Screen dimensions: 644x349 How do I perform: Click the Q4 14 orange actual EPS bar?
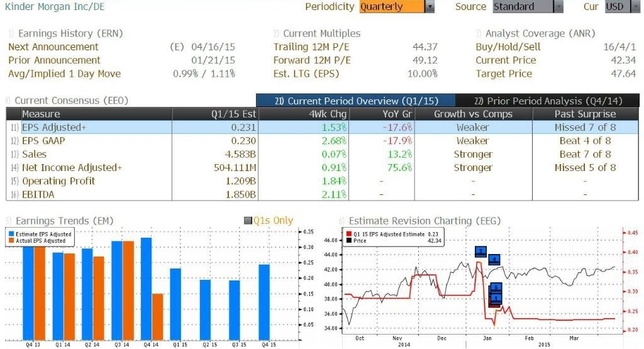pyautogui.click(x=157, y=316)
